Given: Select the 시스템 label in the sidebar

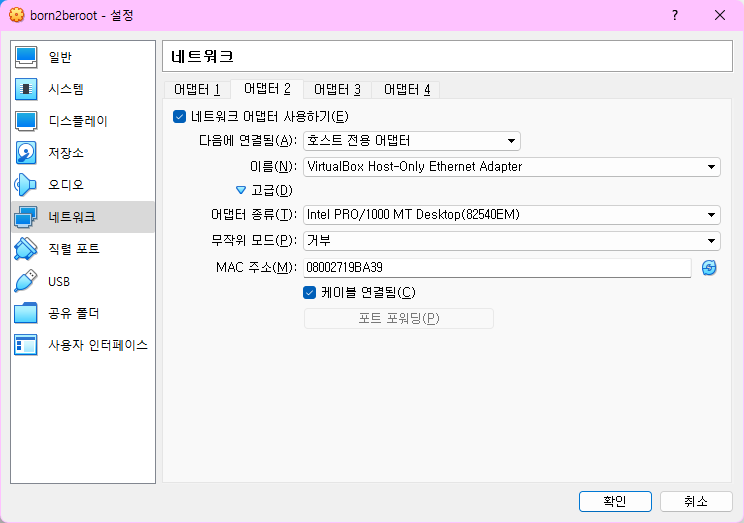Looking at the screenshot, I should coord(66,89).
